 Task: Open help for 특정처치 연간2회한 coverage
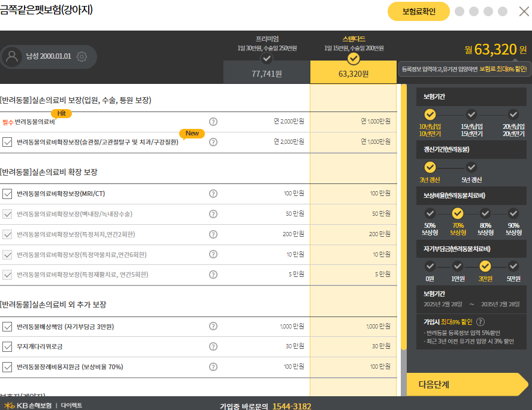pos(213,234)
